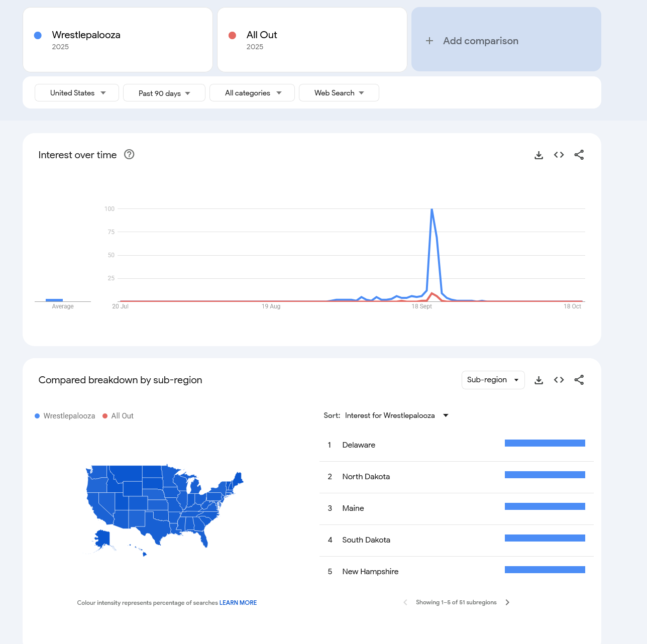Open the Web Search type dropdown

tap(339, 93)
